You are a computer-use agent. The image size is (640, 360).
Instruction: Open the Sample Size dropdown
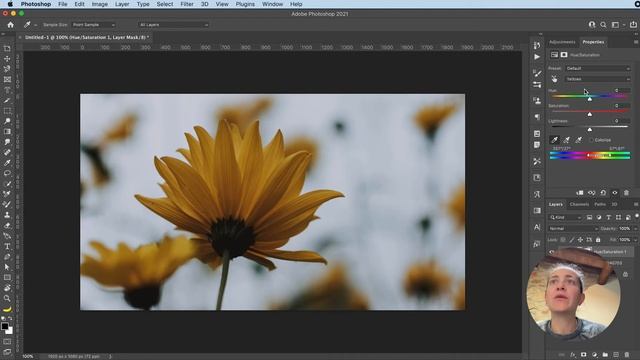tap(93, 25)
